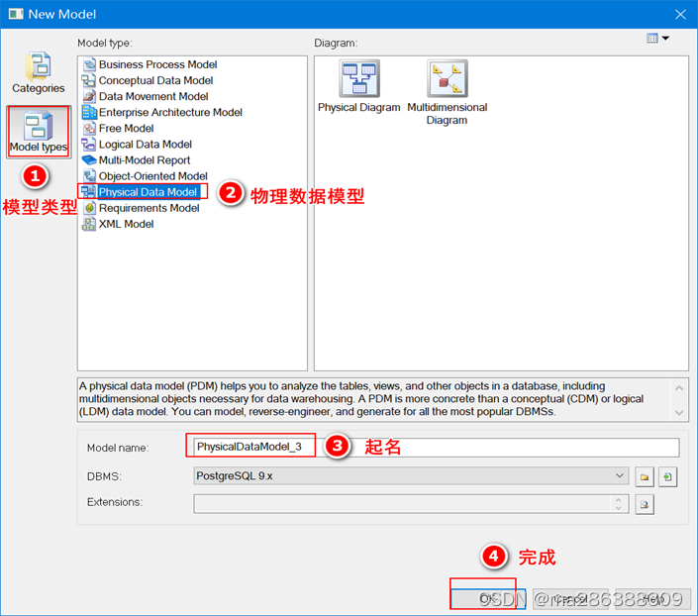The height and width of the screenshot is (616, 698).
Task: Pick Requirements Model from list
Action: [149, 208]
